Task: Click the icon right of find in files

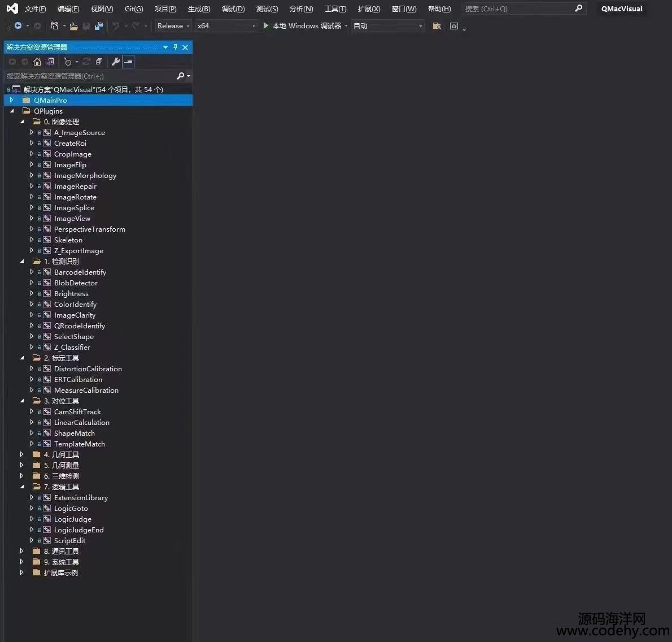Action: [454, 26]
